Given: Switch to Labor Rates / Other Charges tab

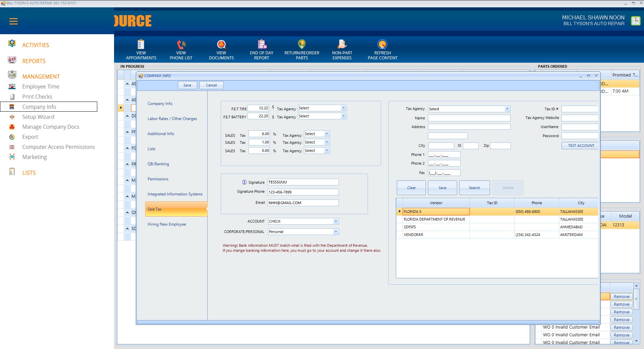Looking at the screenshot, I should pos(172,119).
